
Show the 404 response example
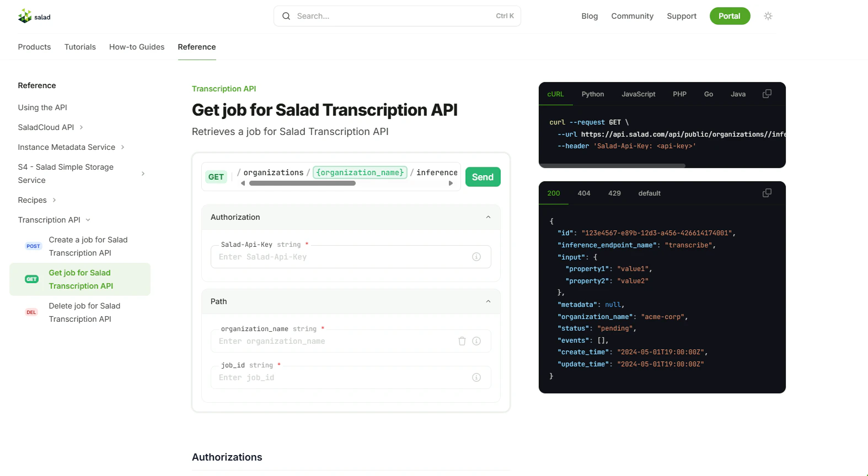tap(584, 193)
